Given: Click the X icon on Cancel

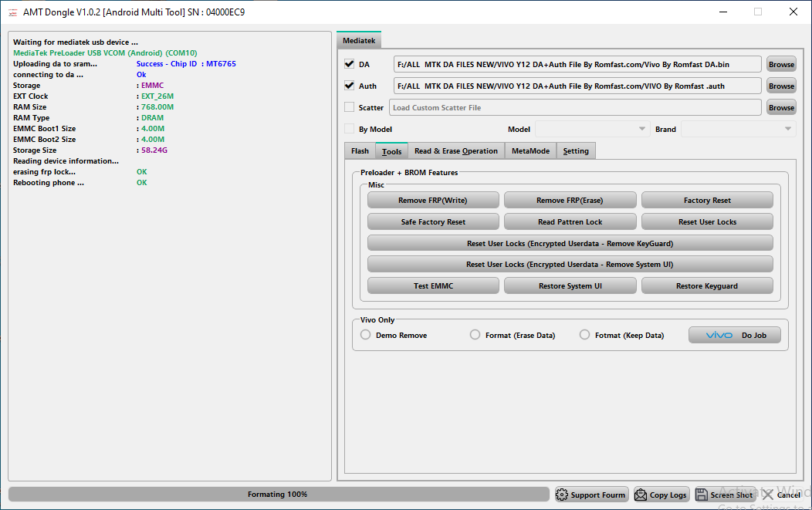Looking at the screenshot, I should (x=767, y=495).
